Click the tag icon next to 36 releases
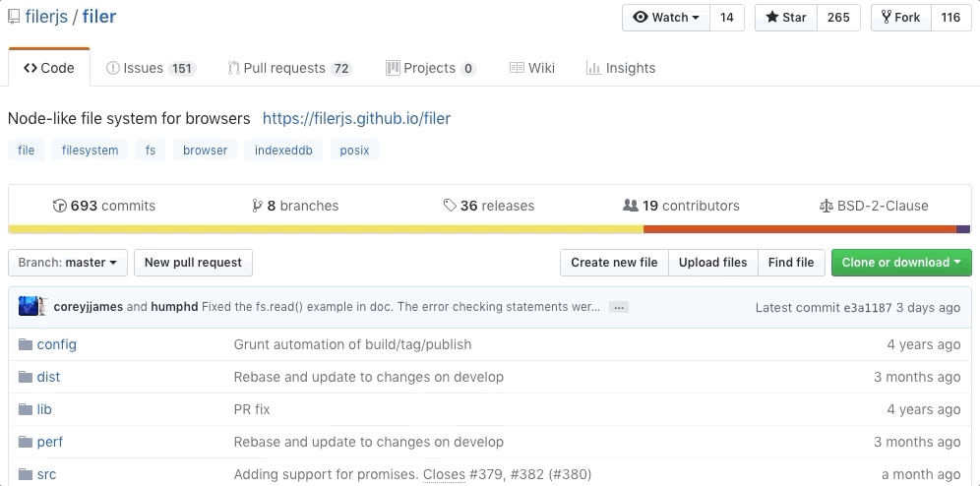The height and width of the screenshot is (486, 980). pos(450,206)
